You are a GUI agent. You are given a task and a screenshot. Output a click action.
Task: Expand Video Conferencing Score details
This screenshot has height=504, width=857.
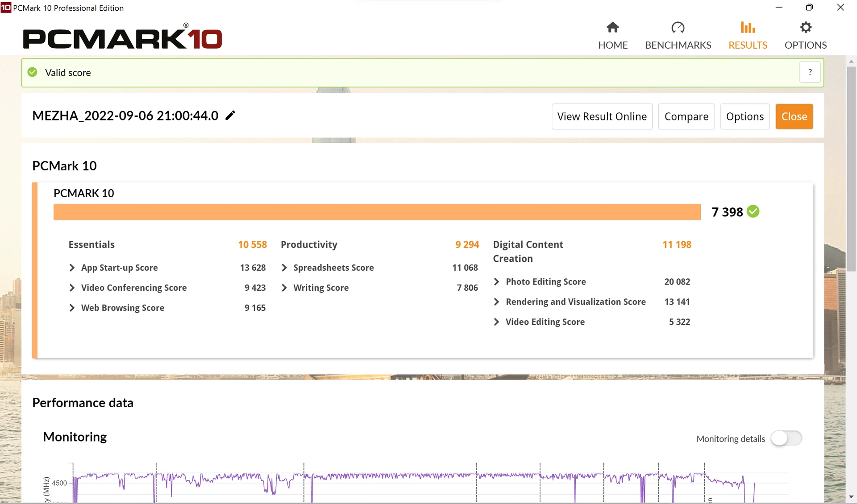[72, 288]
